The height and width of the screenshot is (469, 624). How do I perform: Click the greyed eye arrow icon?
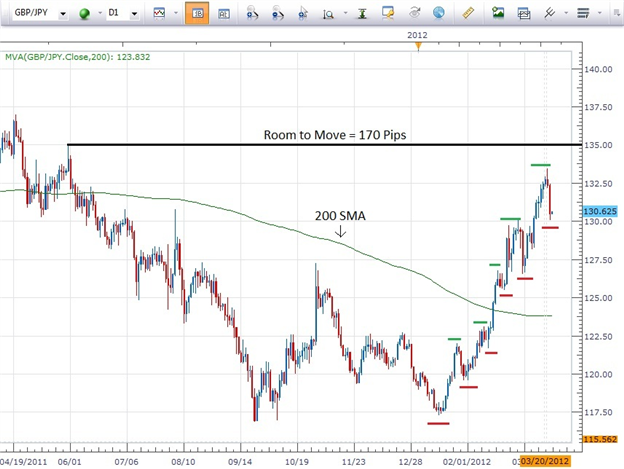pos(415,13)
